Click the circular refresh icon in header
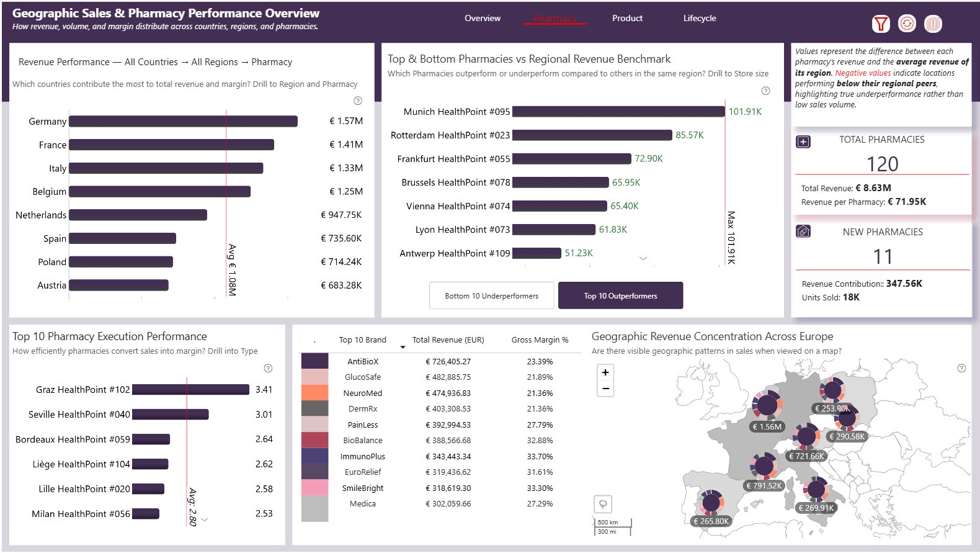The width and height of the screenshot is (980, 553). (x=907, y=24)
